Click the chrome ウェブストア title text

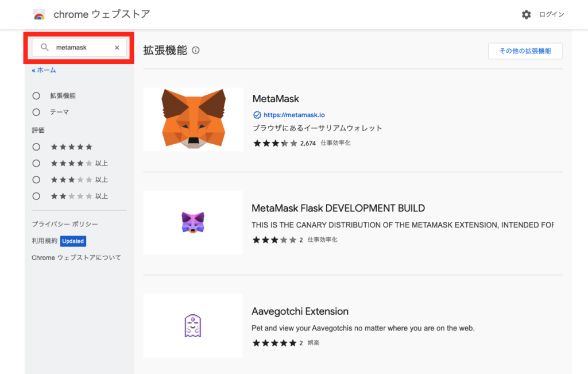click(102, 14)
